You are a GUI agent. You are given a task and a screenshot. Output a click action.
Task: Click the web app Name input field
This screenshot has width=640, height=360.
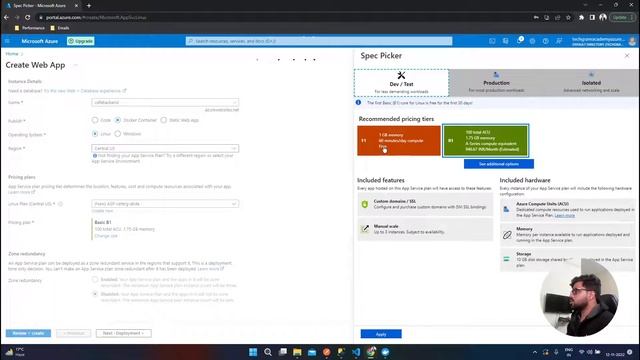(165, 102)
